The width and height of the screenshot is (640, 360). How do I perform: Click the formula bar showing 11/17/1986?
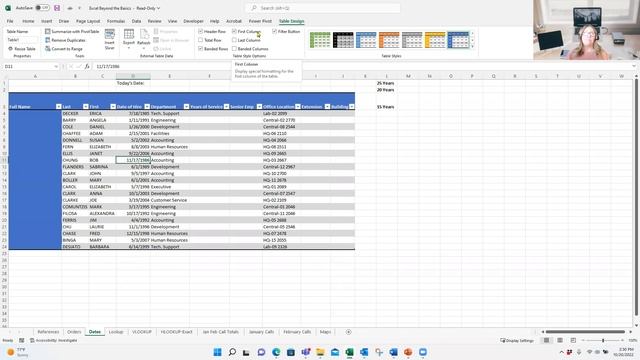tap(363, 66)
